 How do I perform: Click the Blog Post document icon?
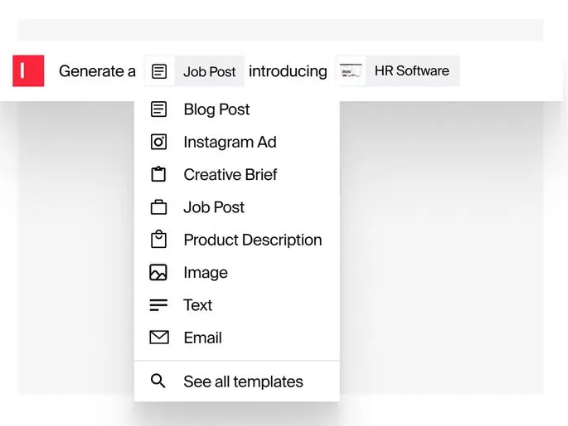click(x=159, y=109)
